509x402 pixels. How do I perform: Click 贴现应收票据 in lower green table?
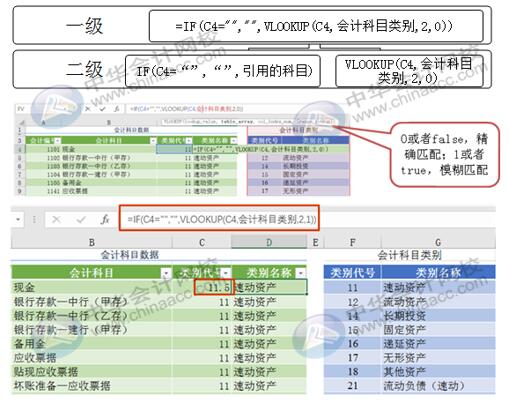[92, 372]
